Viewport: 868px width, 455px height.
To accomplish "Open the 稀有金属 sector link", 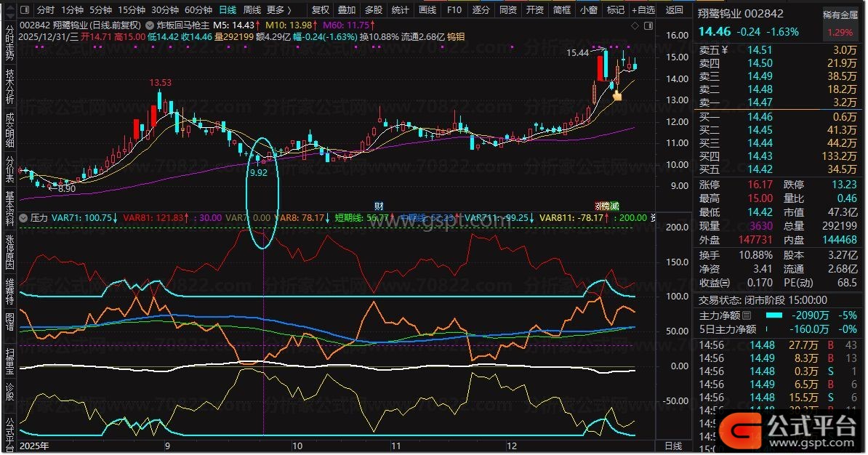I will [840, 15].
